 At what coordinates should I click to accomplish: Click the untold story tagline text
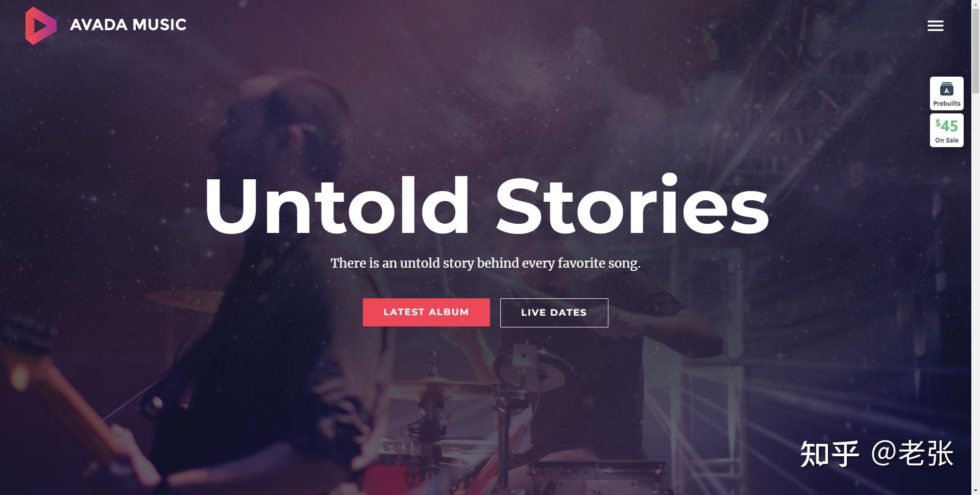485,263
